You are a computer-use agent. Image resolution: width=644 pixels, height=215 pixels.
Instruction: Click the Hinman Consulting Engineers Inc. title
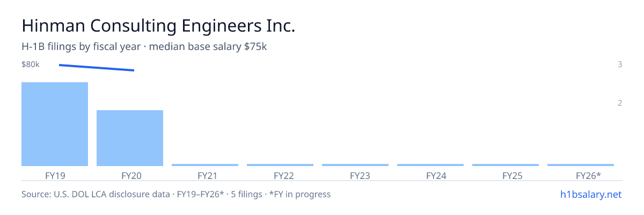[158, 25]
